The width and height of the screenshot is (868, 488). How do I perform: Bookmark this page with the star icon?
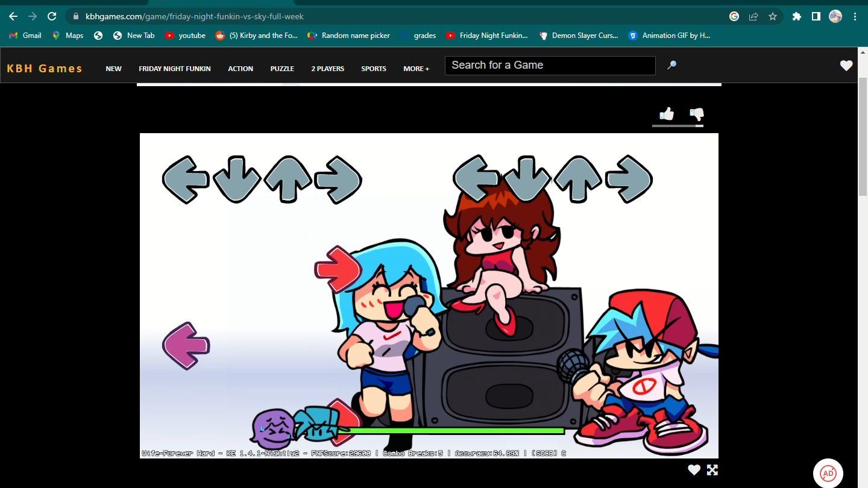(x=773, y=16)
